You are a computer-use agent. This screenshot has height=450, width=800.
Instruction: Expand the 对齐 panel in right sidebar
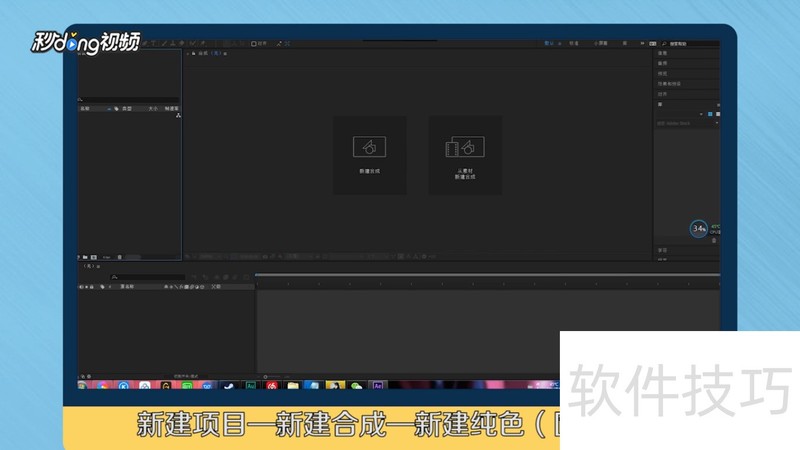(662, 93)
